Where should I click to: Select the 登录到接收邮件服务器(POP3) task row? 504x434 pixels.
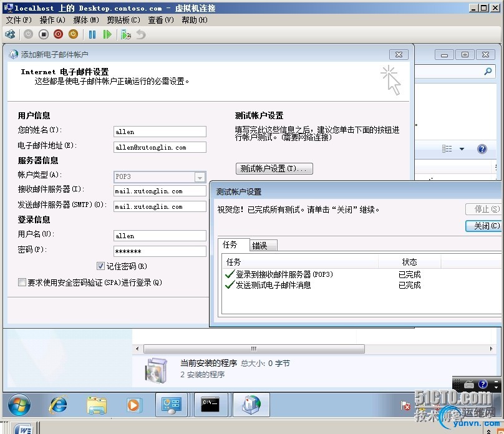[x=322, y=274]
